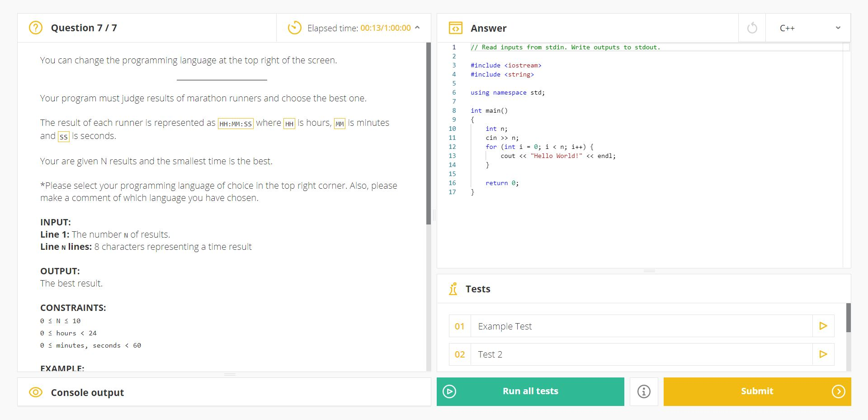Click the code brackets icon beside Answer
The width and height of the screenshot is (868, 420).
[456, 28]
